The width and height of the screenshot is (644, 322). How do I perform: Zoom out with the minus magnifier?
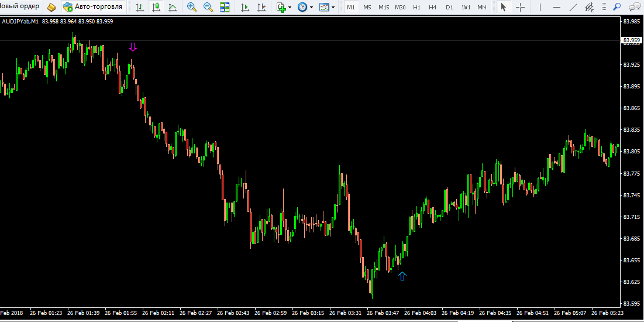pos(208,7)
